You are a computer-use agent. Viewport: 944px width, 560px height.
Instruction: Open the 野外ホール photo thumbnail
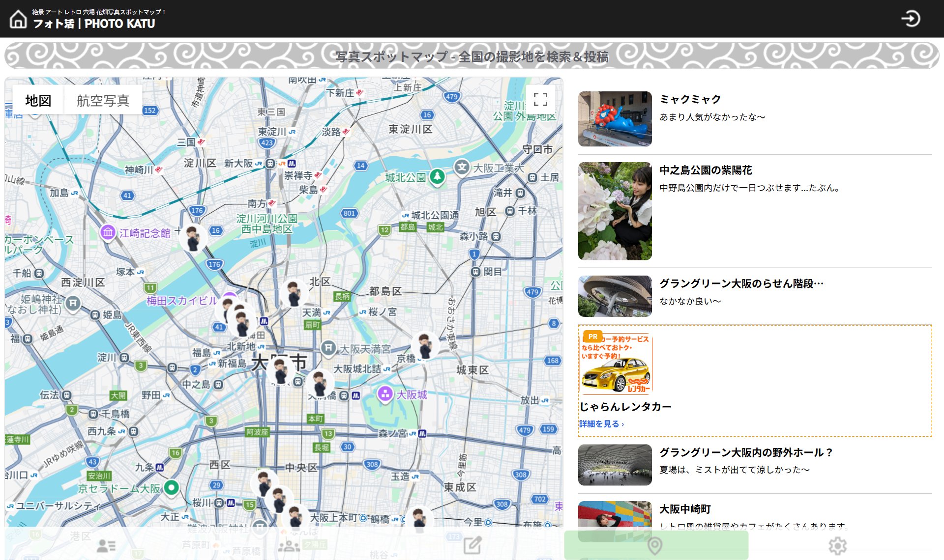615,465
